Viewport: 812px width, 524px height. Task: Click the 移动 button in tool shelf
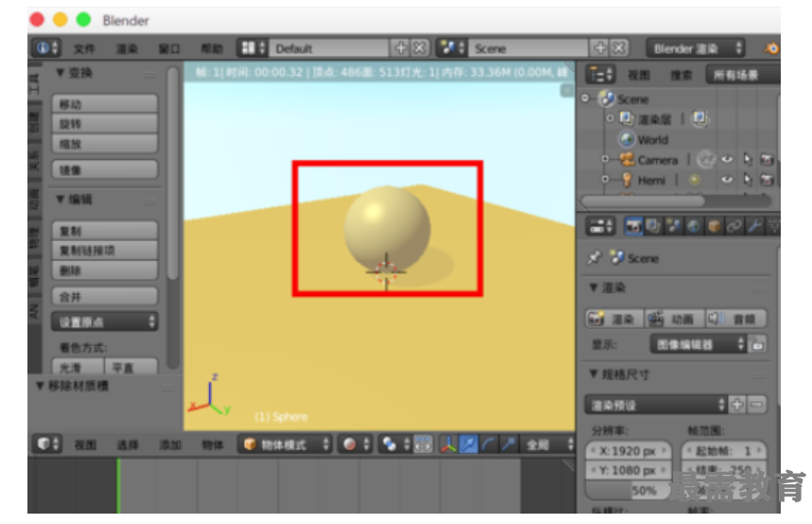[105, 103]
